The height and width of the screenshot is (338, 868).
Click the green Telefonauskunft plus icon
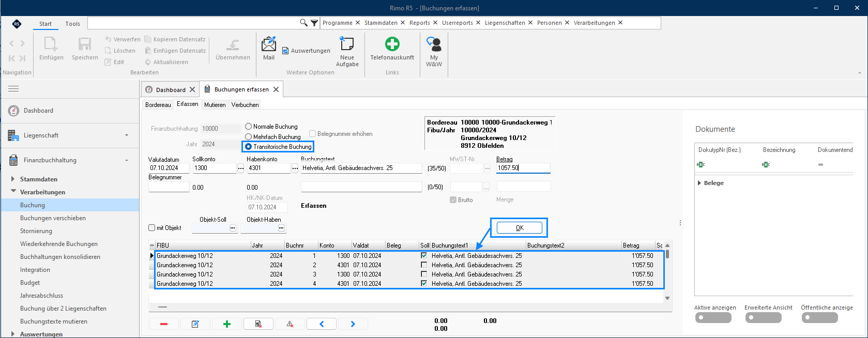(392, 44)
